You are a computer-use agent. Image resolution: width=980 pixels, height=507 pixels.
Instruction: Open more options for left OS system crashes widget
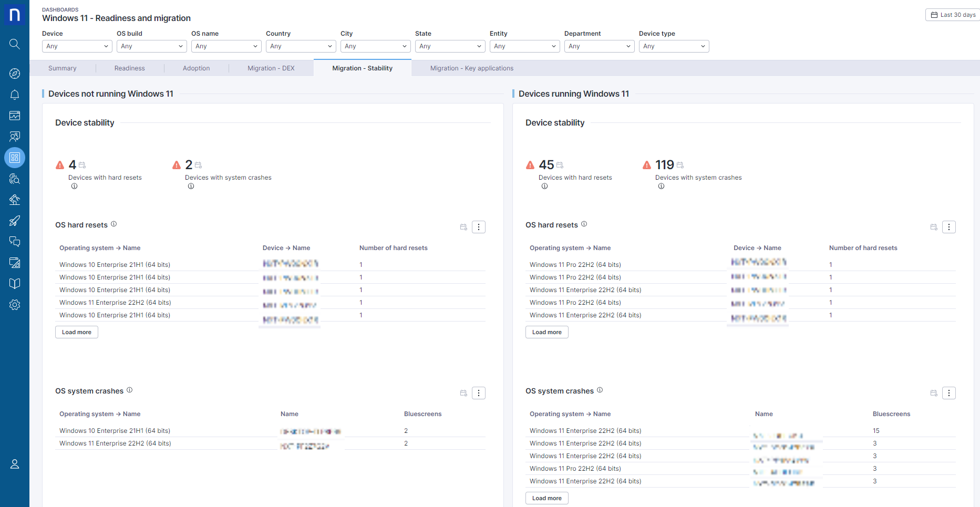[479, 393]
